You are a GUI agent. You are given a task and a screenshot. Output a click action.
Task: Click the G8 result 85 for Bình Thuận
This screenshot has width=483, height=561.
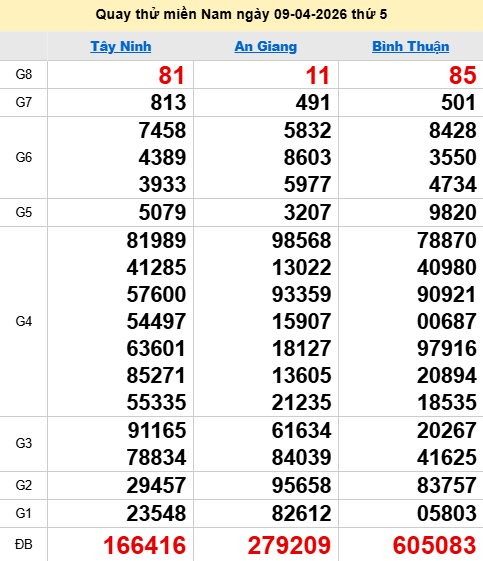(463, 75)
